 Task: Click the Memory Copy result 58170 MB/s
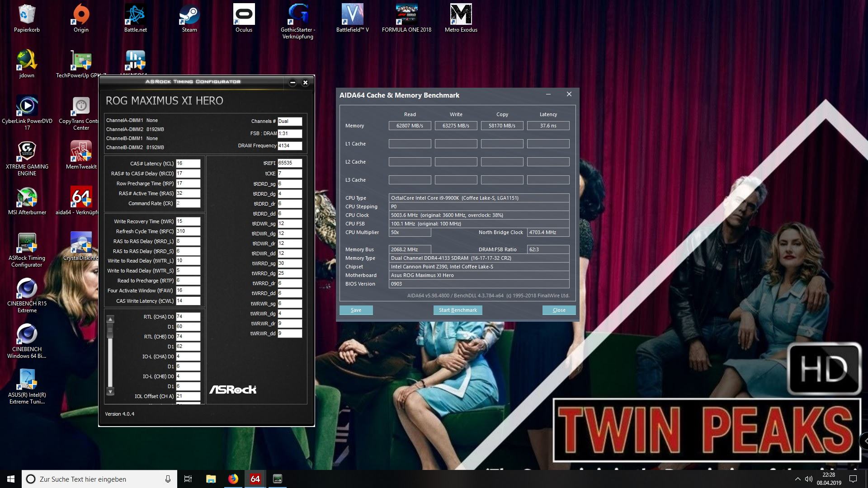[x=502, y=126]
